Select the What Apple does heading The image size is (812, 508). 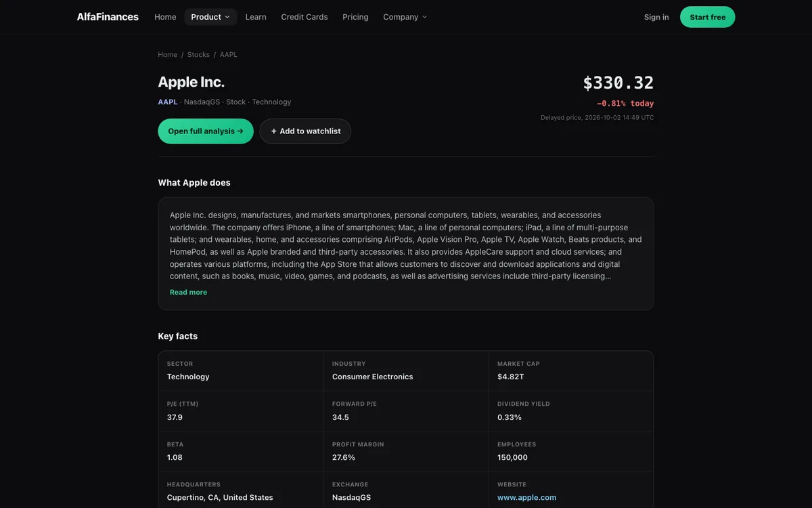click(x=194, y=183)
